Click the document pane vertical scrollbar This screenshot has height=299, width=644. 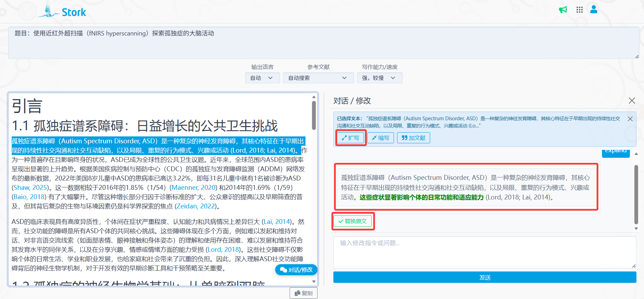[314, 116]
